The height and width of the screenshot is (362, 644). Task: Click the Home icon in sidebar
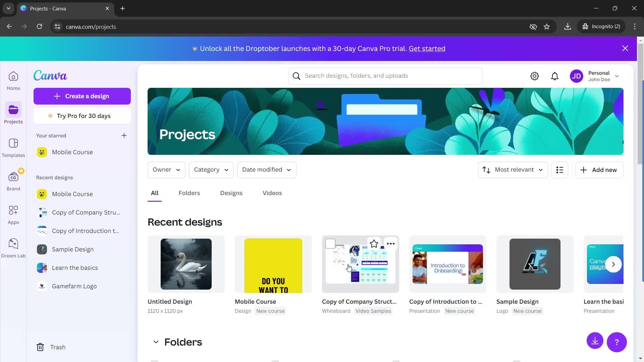[x=13, y=81]
